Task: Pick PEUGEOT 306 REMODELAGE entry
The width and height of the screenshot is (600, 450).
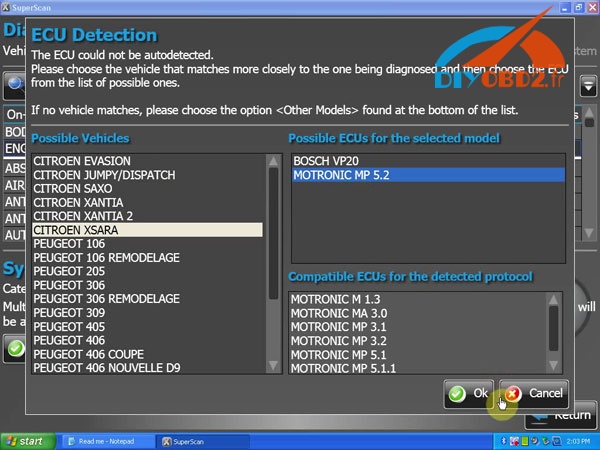Action: tap(147, 299)
